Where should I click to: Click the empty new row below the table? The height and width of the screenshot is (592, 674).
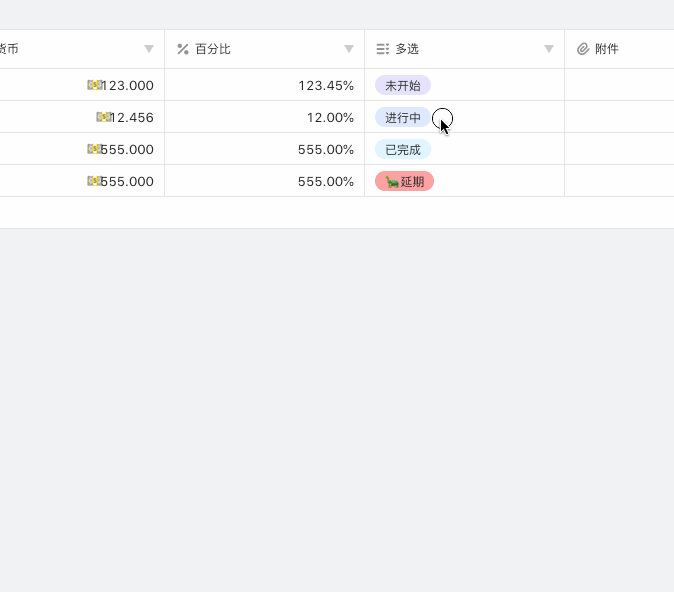[x=337, y=213]
